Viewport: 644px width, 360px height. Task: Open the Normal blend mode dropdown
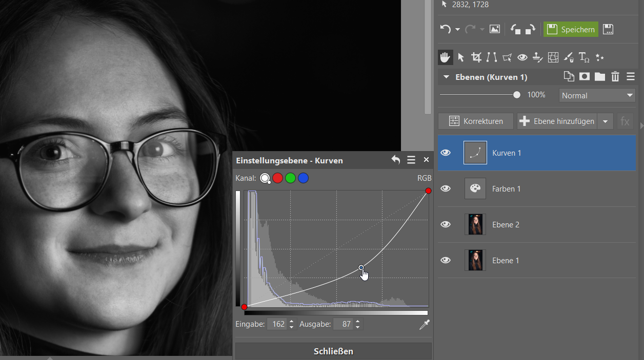coord(597,95)
